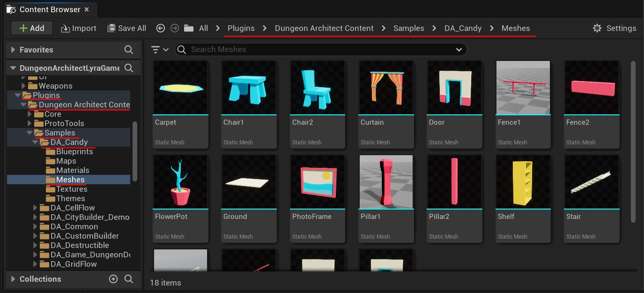This screenshot has width=644, height=293.
Task: Click the Meshes breadcrumb
Action: pos(516,28)
